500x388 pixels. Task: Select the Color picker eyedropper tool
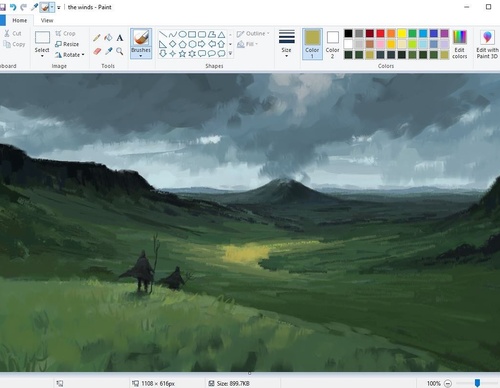pyautogui.click(x=108, y=51)
